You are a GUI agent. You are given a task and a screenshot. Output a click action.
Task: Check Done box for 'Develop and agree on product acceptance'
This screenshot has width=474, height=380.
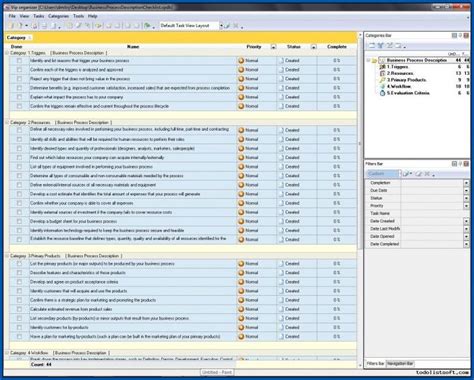tap(19, 282)
